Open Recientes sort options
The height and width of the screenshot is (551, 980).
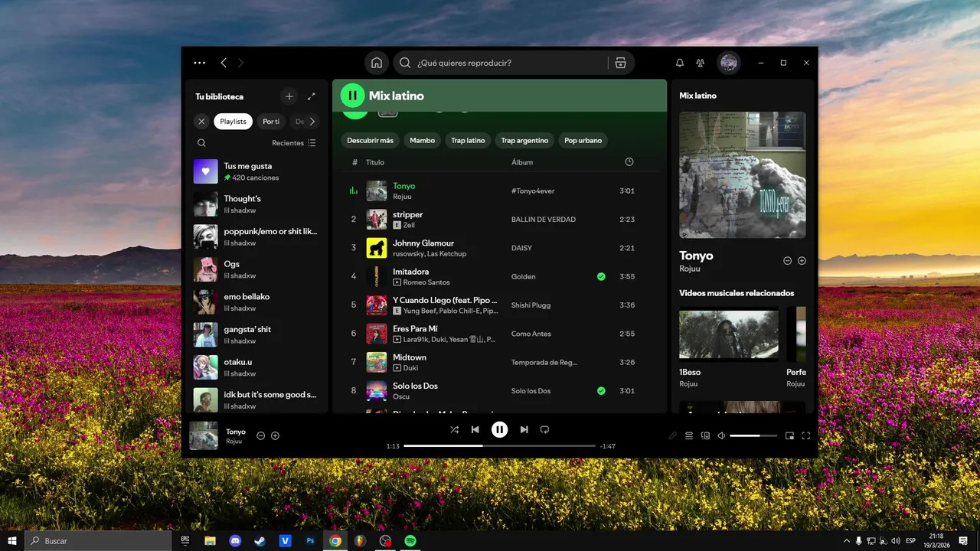point(294,143)
